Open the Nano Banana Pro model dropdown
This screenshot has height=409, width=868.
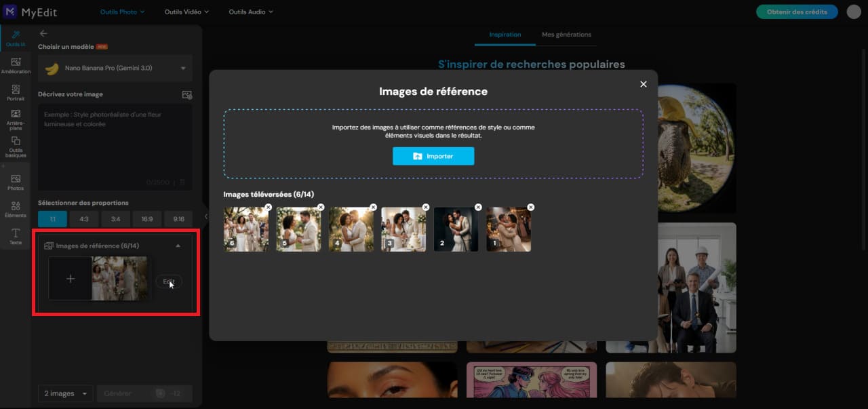point(115,68)
